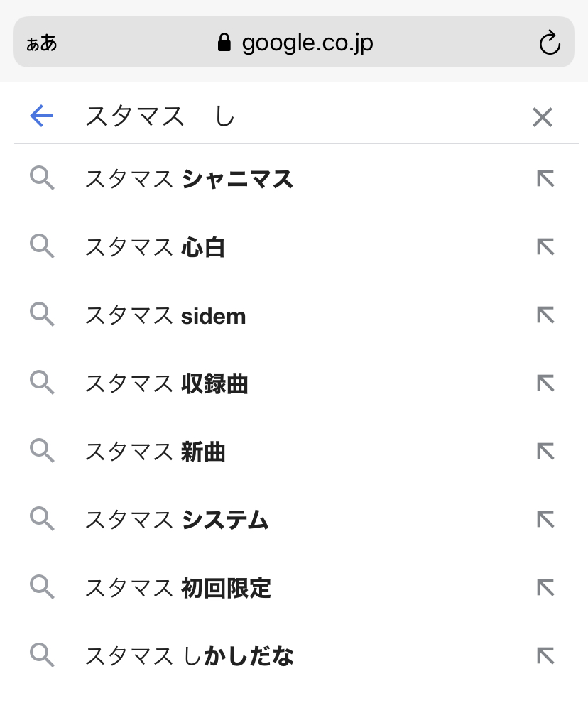Tap the arrow beside スタマス しかしだな
The width and height of the screenshot is (588, 725).
(x=545, y=656)
